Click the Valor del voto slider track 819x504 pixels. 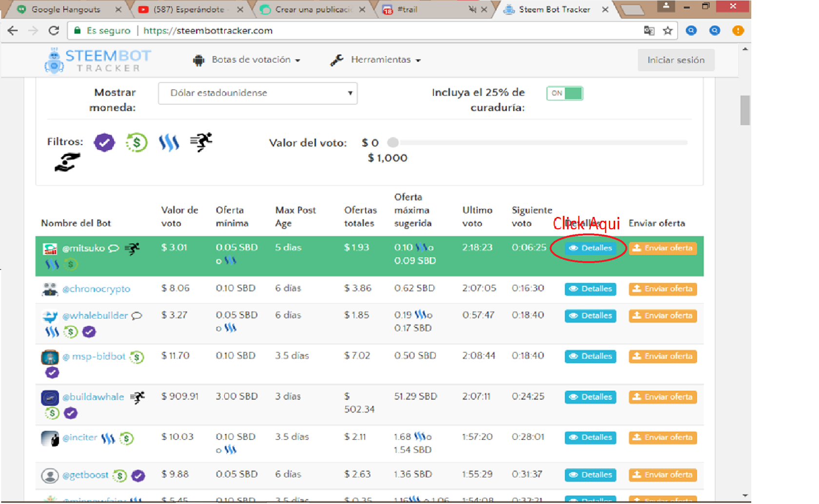tap(541, 142)
